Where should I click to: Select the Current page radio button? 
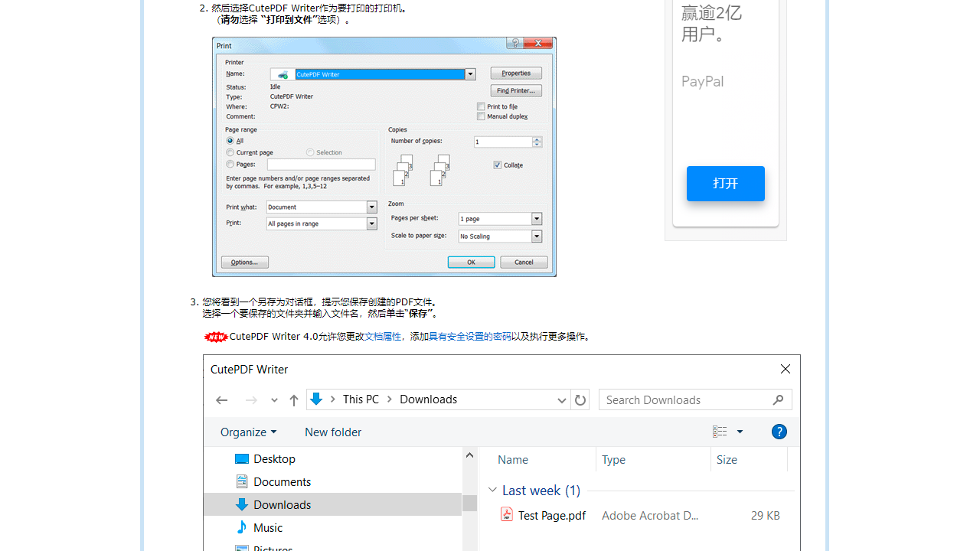click(x=229, y=152)
